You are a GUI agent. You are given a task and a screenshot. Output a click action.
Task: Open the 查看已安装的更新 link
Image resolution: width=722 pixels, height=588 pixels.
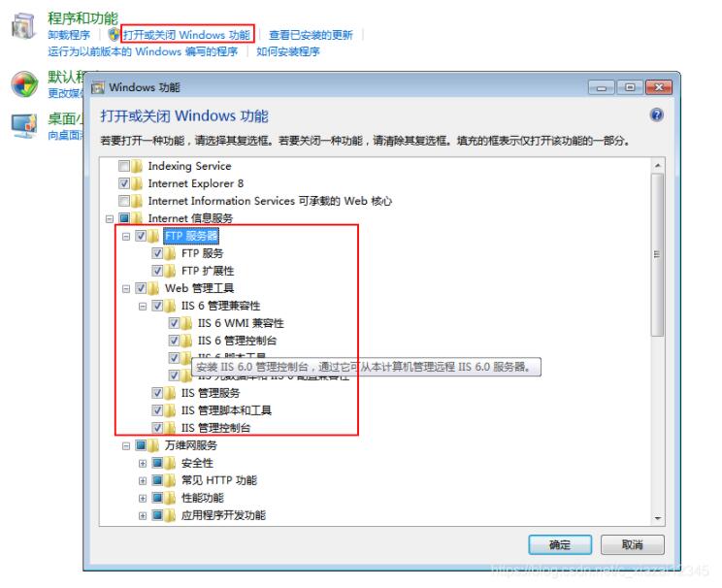pos(311,35)
